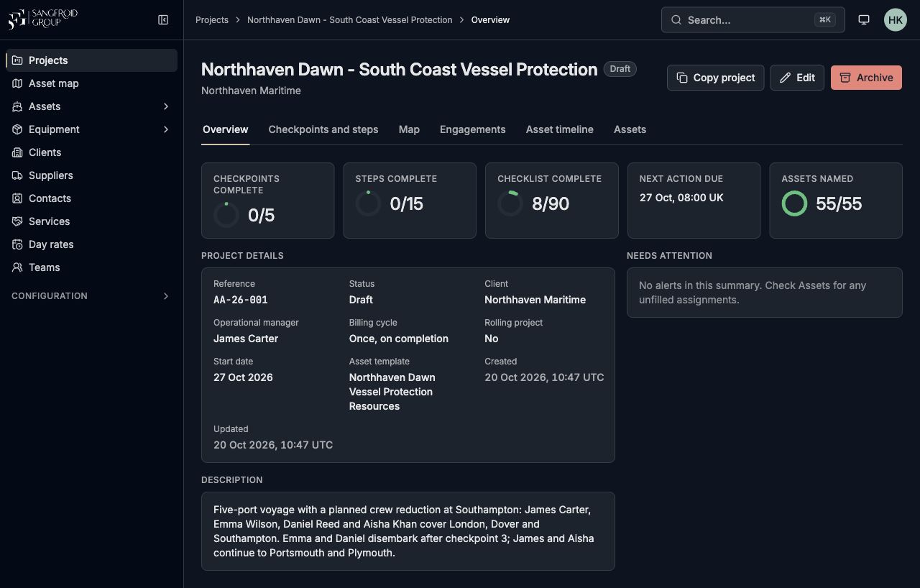Click the magnifier icon in search
Image resolution: width=920 pixels, height=588 pixels.
click(676, 20)
